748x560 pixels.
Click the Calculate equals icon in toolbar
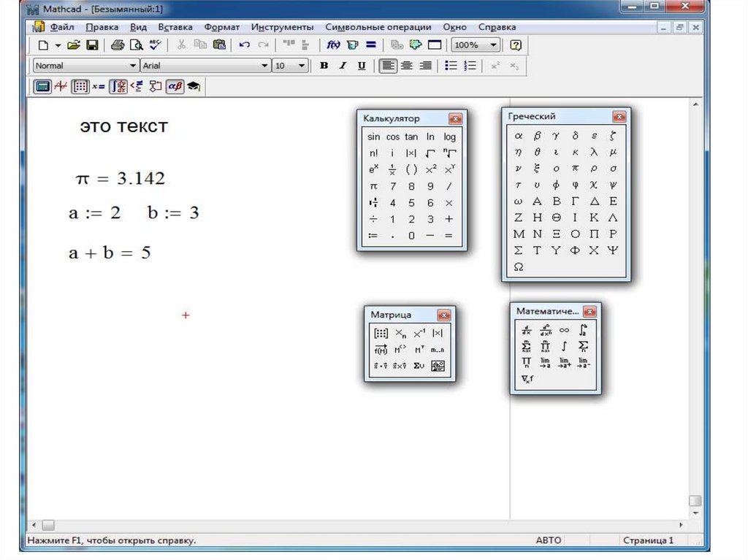click(x=370, y=45)
